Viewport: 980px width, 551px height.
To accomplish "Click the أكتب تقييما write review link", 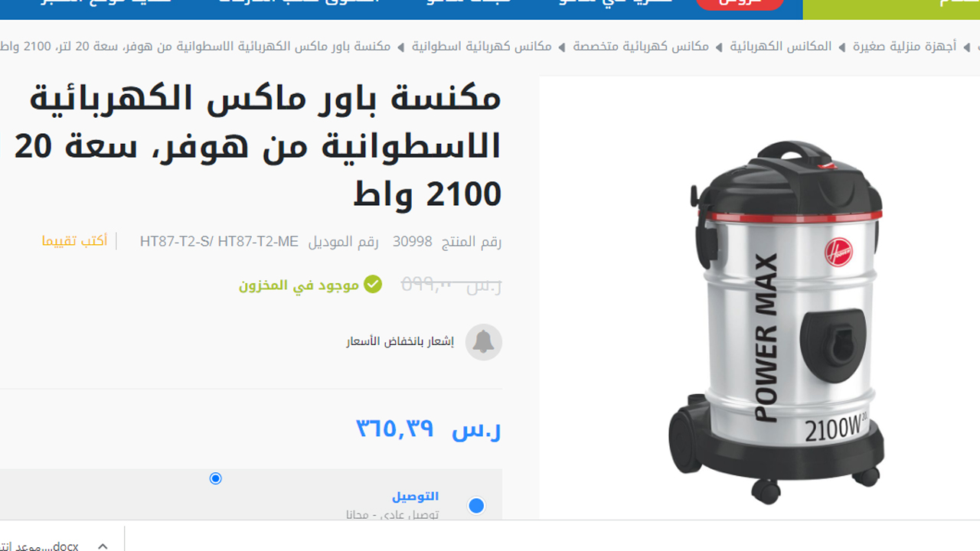I will click(74, 241).
